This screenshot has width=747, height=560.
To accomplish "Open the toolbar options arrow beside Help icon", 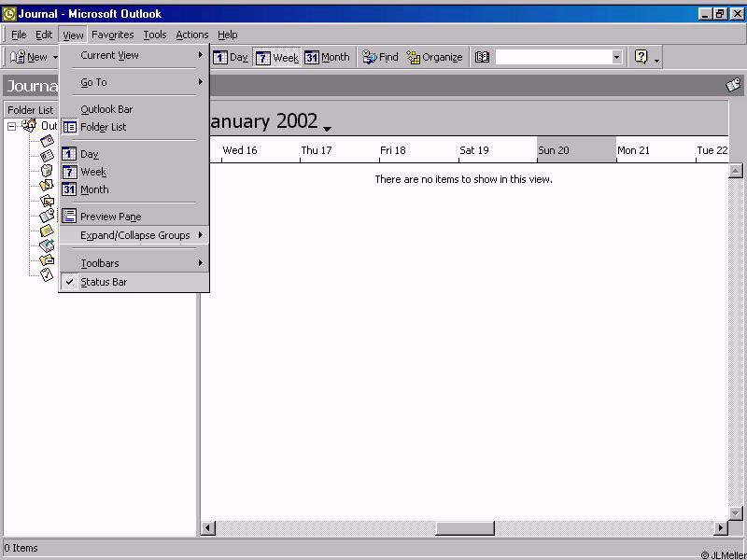I will click(656, 60).
